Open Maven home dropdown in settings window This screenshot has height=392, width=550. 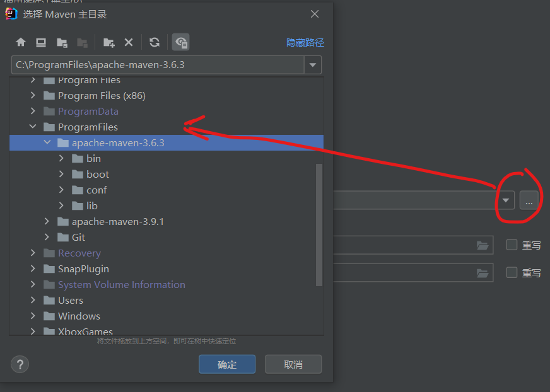point(505,200)
